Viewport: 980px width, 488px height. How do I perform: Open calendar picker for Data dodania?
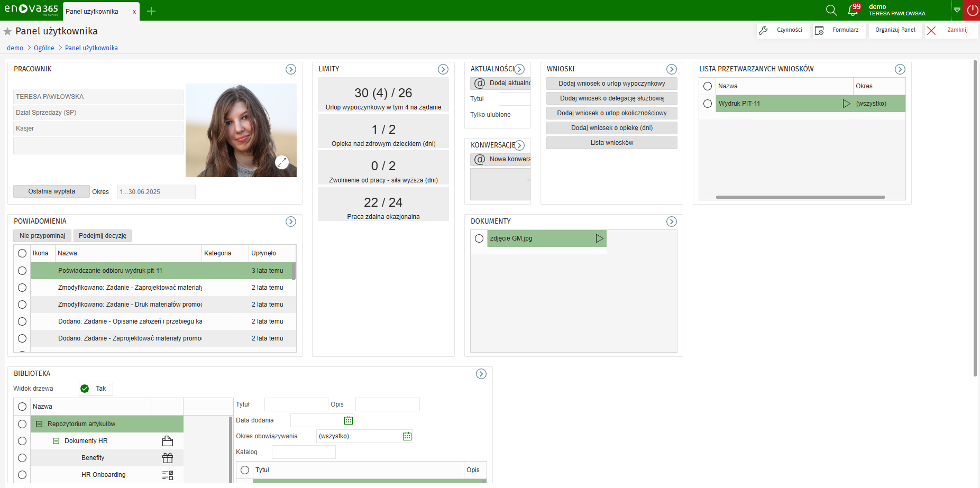348,420
